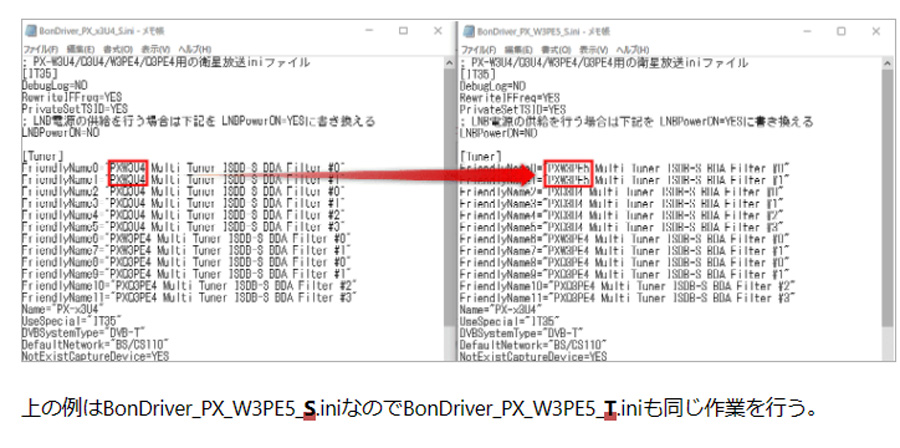Image resolution: width=900 pixels, height=448 pixels.
Task: Click 'NotExistCaptureDevice=YES' in the W3PE5_S.ini window
Action: click(534, 357)
